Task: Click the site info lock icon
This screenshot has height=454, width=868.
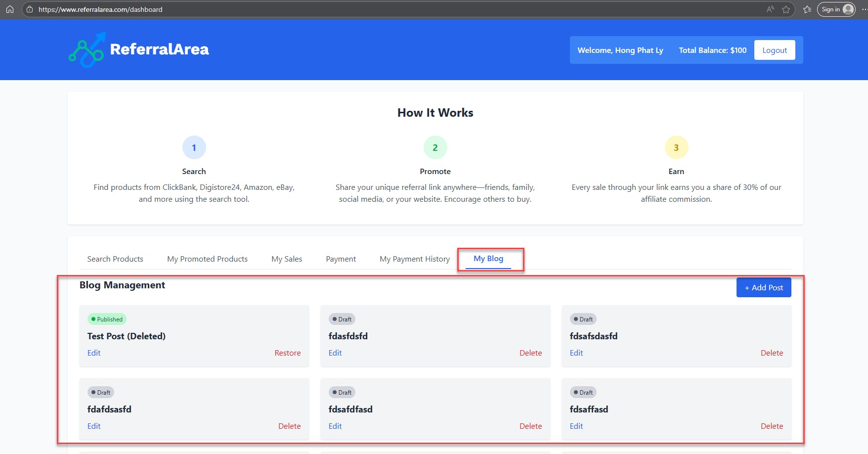Action: pyautogui.click(x=30, y=9)
